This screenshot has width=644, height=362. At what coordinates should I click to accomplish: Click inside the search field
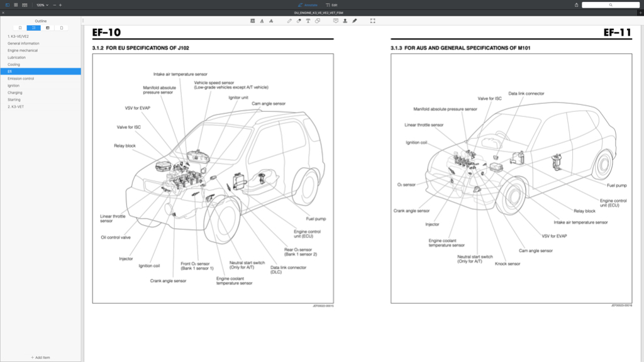609,4
